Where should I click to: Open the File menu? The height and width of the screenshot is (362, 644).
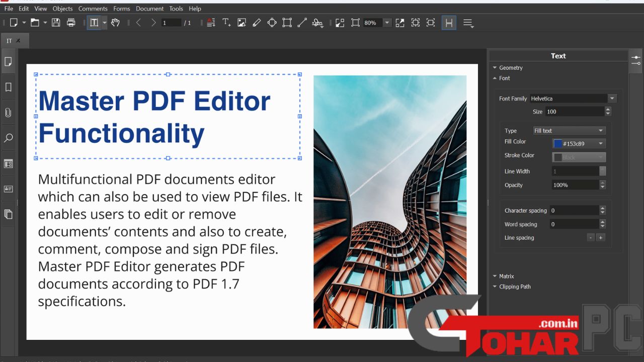tap(9, 9)
